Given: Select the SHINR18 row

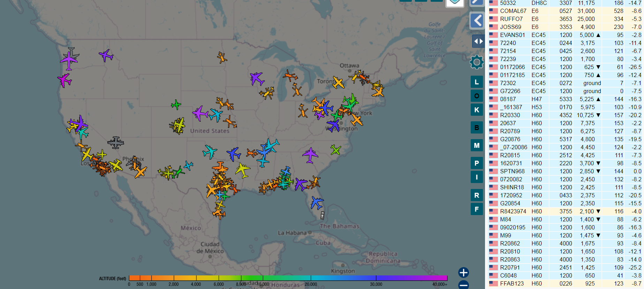Looking at the screenshot, I should point(565,187).
